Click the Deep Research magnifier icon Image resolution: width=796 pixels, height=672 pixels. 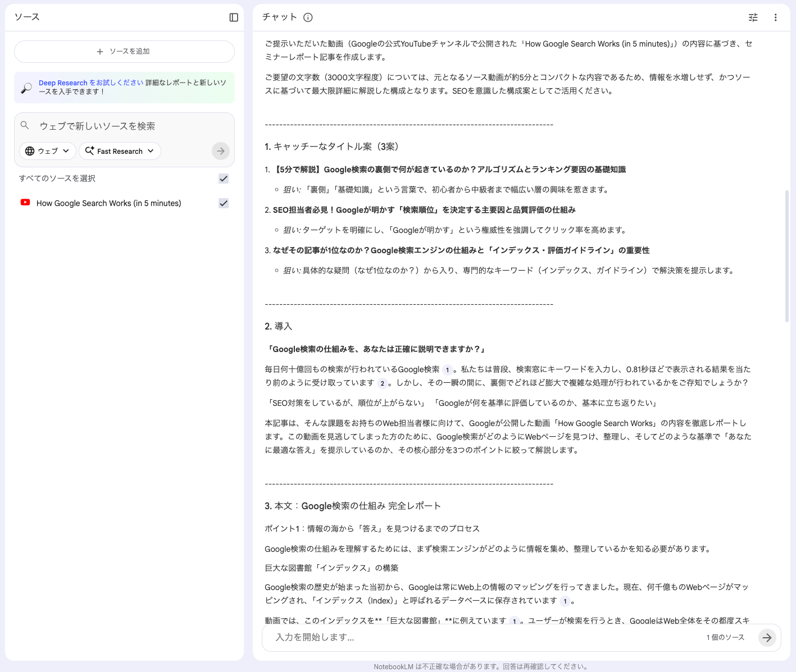coord(25,88)
